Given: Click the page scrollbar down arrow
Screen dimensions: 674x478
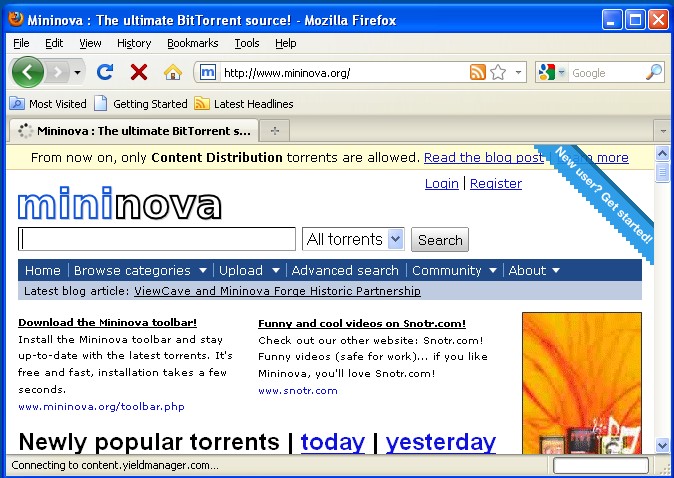Looking at the screenshot, I should pyautogui.click(x=662, y=445).
